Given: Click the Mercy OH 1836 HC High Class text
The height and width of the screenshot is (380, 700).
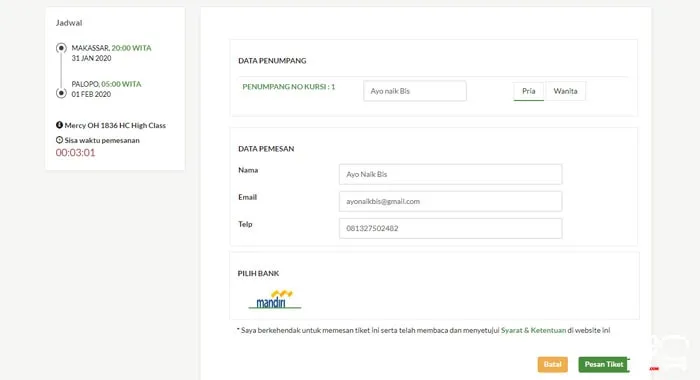Looking at the screenshot, I should point(115,125).
